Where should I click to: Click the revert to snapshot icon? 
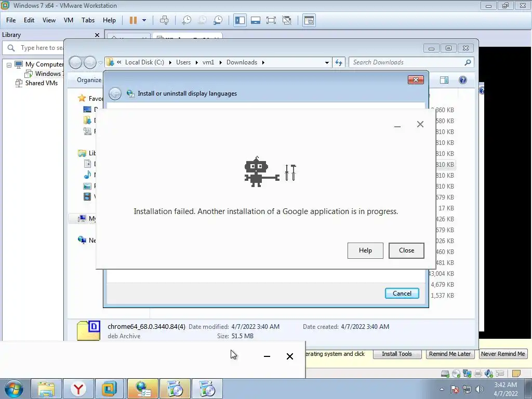coord(202,20)
